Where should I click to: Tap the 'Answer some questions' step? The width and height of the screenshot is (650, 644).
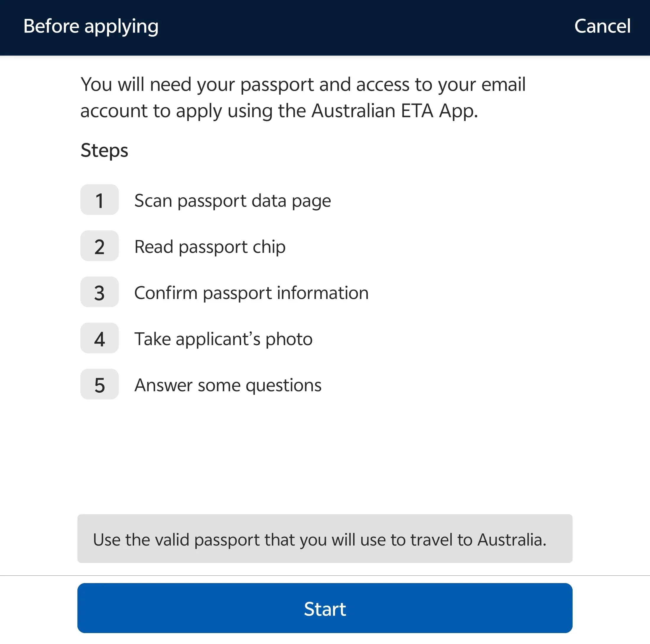coord(228,385)
